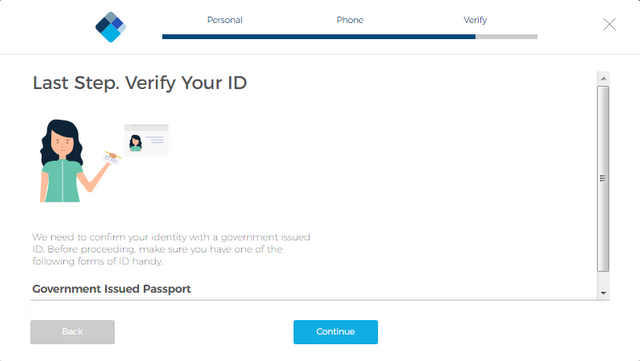
Task: Click the scrollbar down arrow
Action: [603, 293]
